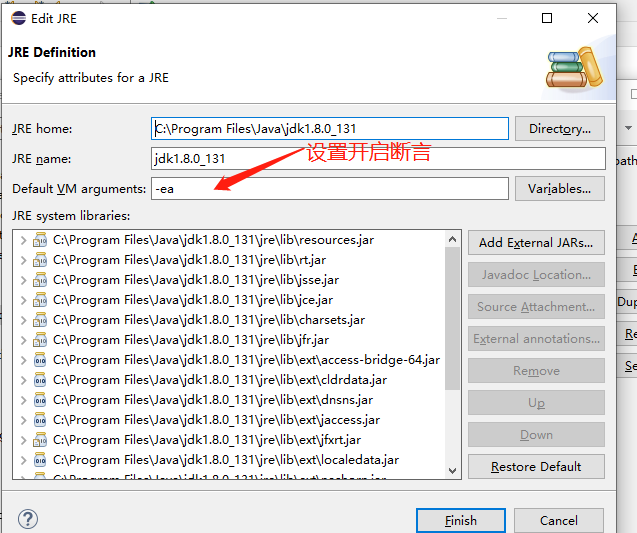
Task: Expand the resources.jar library node
Action: coord(24,240)
